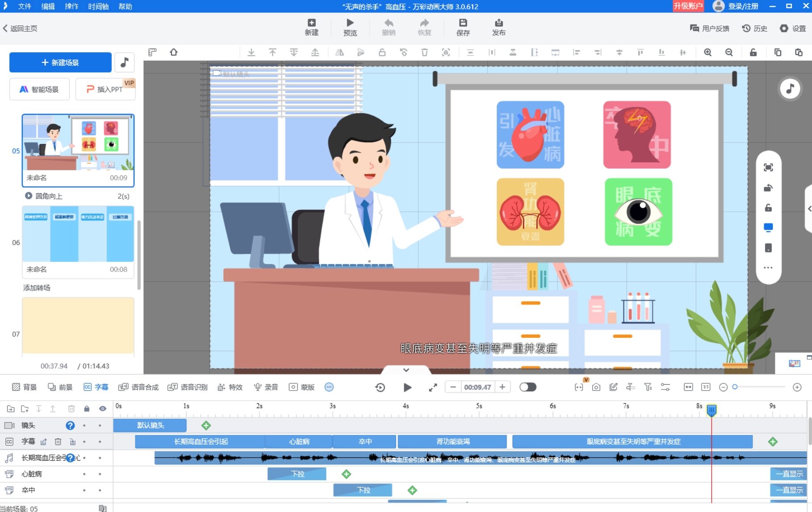Image resolution: width=812 pixels, height=512 pixels.
Task: Click the flip horizontal icon
Action: [339, 52]
